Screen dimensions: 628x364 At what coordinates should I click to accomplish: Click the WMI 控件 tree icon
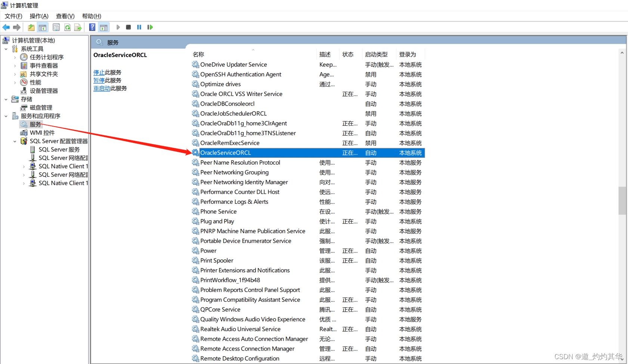[x=24, y=133]
